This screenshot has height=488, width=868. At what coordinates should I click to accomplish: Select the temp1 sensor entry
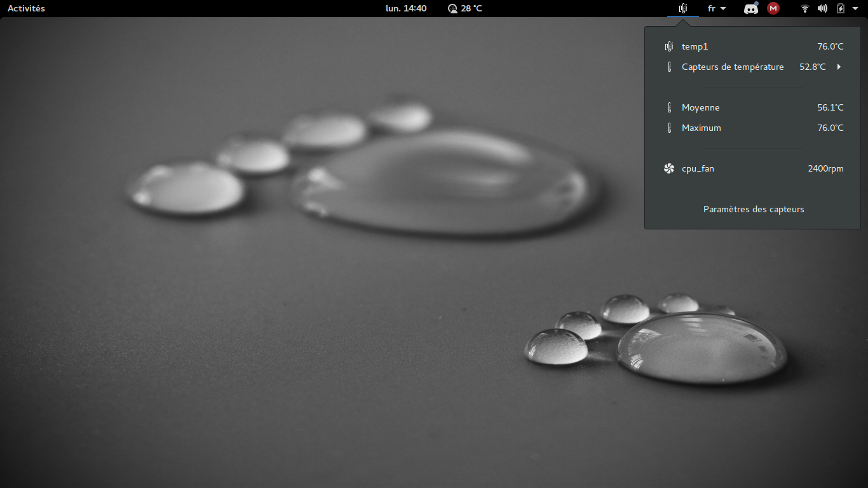tap(695, 46)
